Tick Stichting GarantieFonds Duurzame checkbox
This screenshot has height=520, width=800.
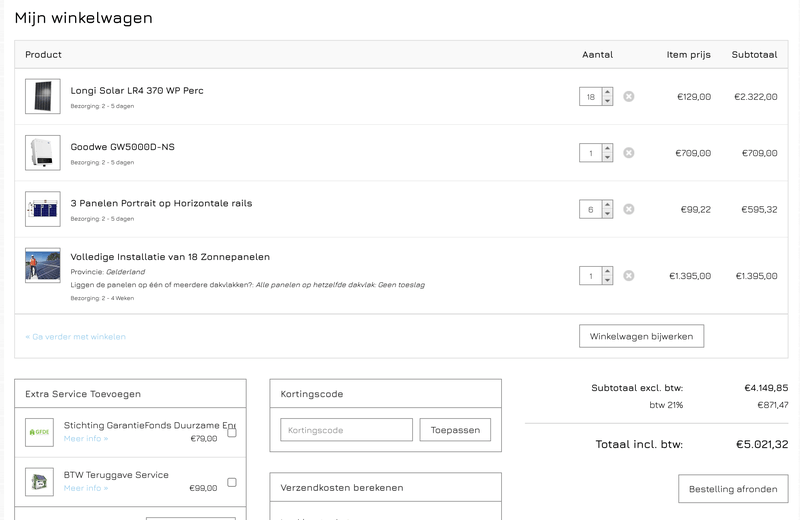tap(232, 433)
